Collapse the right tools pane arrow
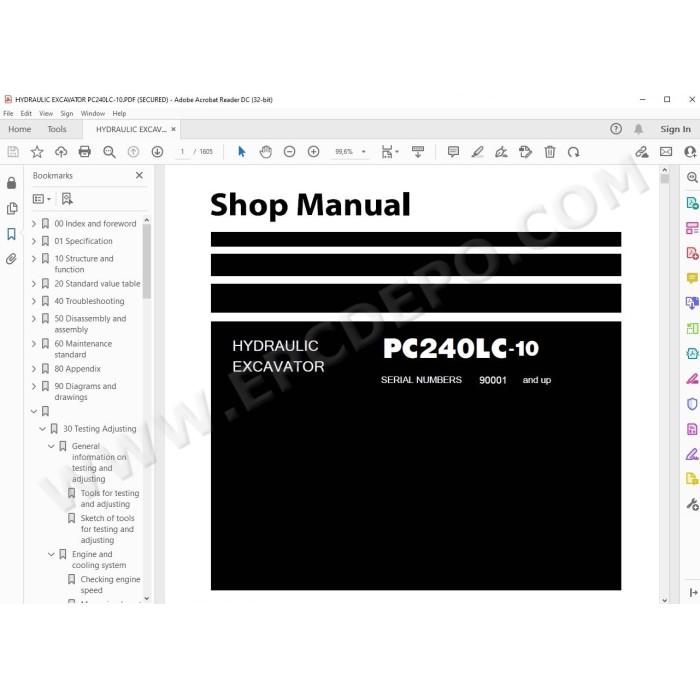 [x=692, y=592]
